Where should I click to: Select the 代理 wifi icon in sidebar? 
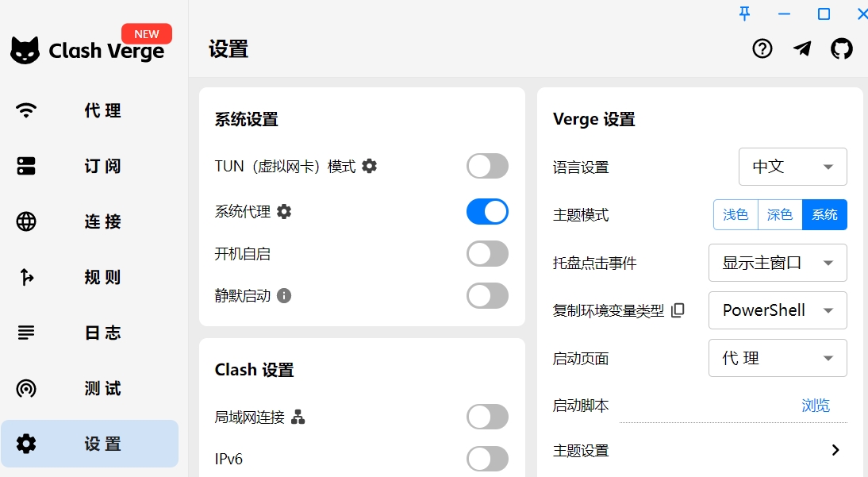(26, 110)
